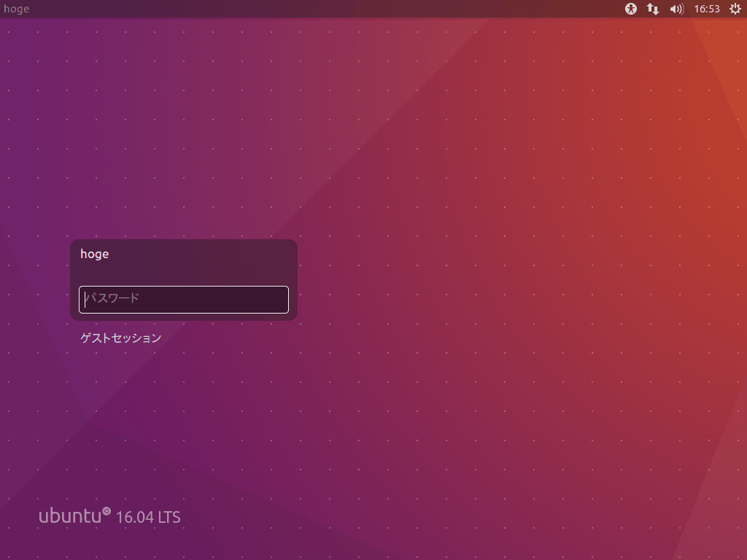Click the Ubuntu circle logo symbol
This screenshot has width=747, height=560.
pos(107,512)
